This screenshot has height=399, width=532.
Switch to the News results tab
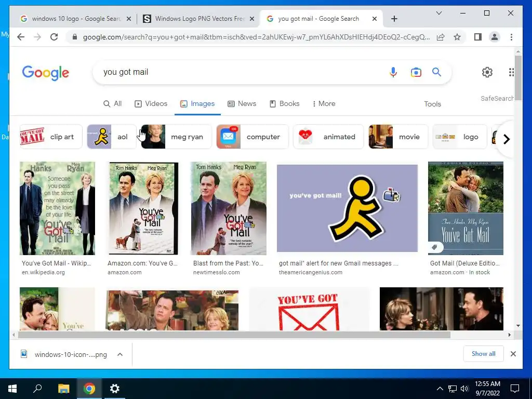tap(242, 103)
